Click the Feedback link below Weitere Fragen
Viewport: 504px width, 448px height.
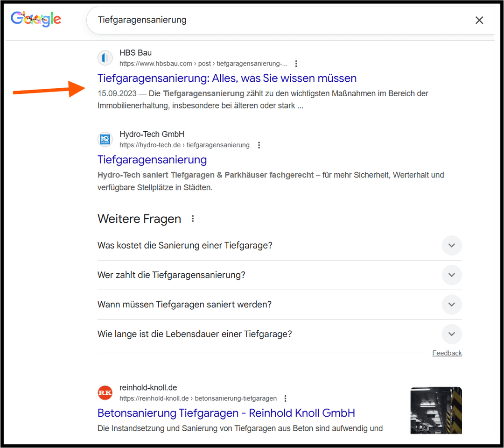tap(447, 353)
